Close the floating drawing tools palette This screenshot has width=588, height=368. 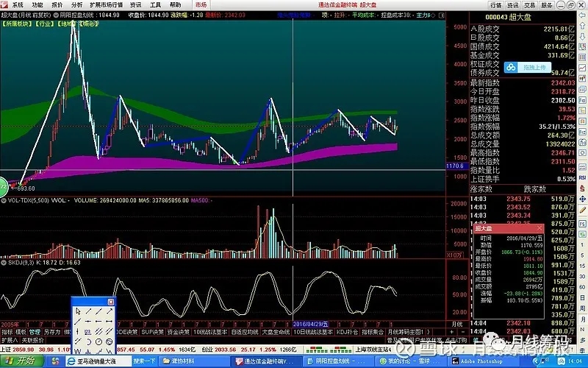point(110,302)
